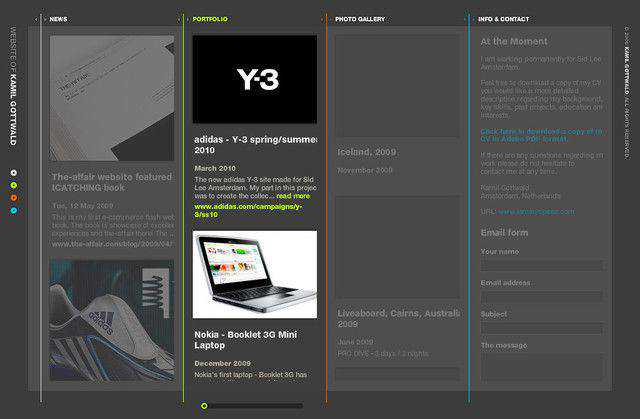The width and height of the screenshot is (640, 419).
Task: Click the orange dot in left sidebar
Action: (13, 198)
